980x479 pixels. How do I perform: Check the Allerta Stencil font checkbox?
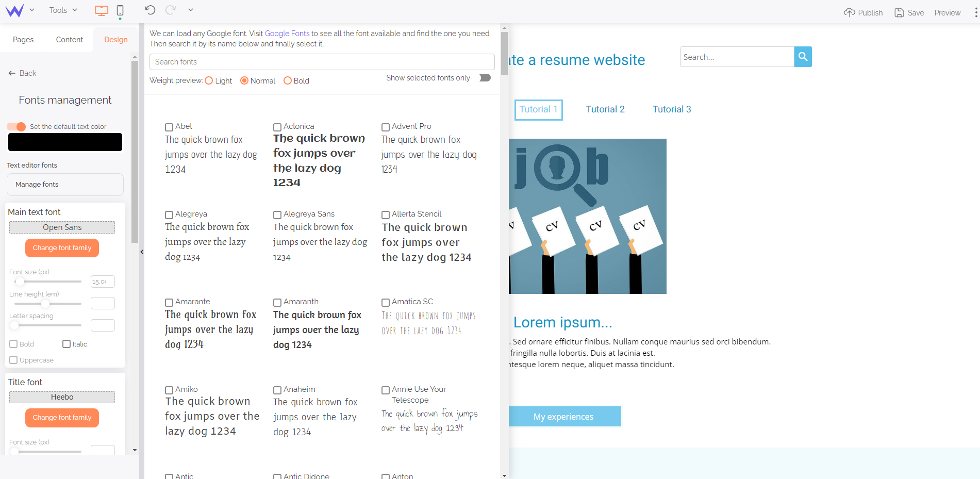click(x=386, y=215)
